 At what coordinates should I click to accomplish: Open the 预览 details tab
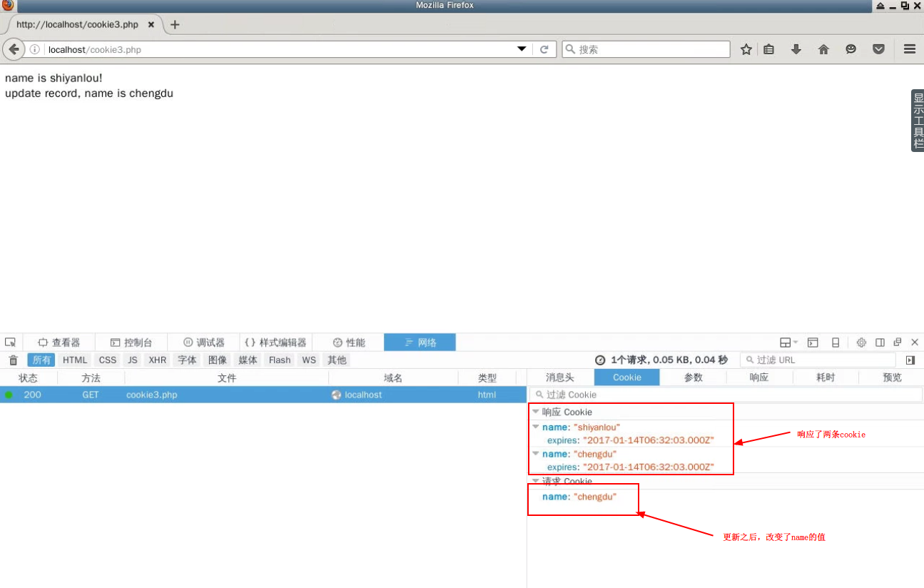pyautogui.click(x=892, y=377)
